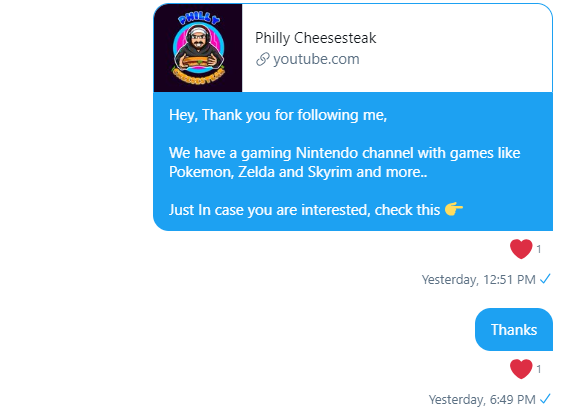The height and width of the screenshot is (420, 566).
Task: Click reaction count next to second heart
Action: click(x=539, y=369)
